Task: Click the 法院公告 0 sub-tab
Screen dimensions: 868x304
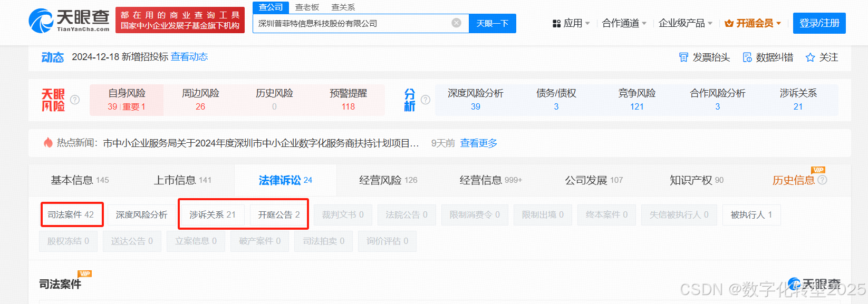Action: coord(407,214)
